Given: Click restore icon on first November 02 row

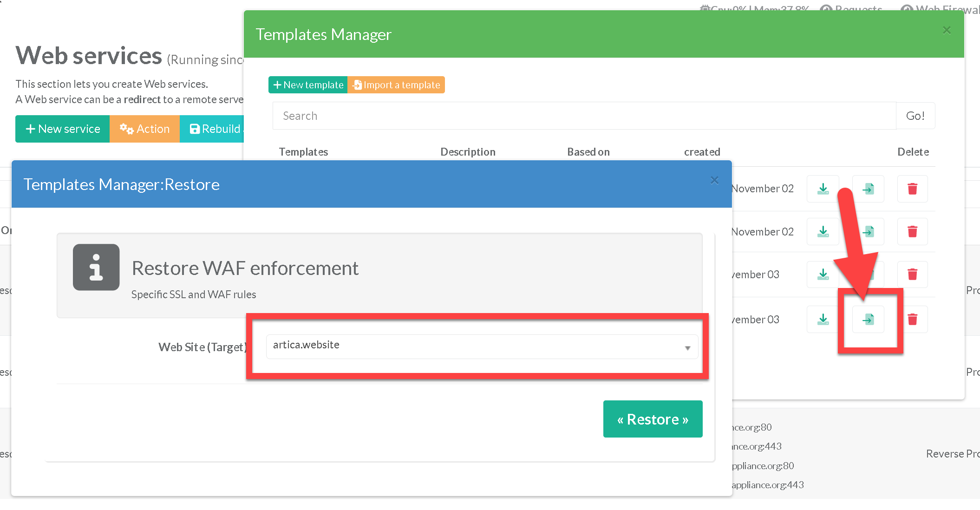Looking at the screenshot, I should point(868,189).
